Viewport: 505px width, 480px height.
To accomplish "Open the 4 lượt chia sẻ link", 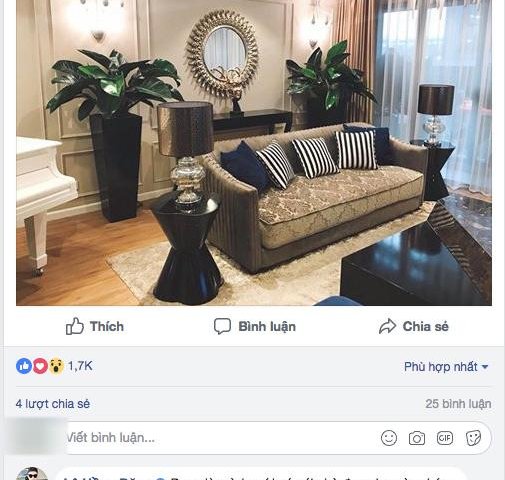I will pos(53,404).
